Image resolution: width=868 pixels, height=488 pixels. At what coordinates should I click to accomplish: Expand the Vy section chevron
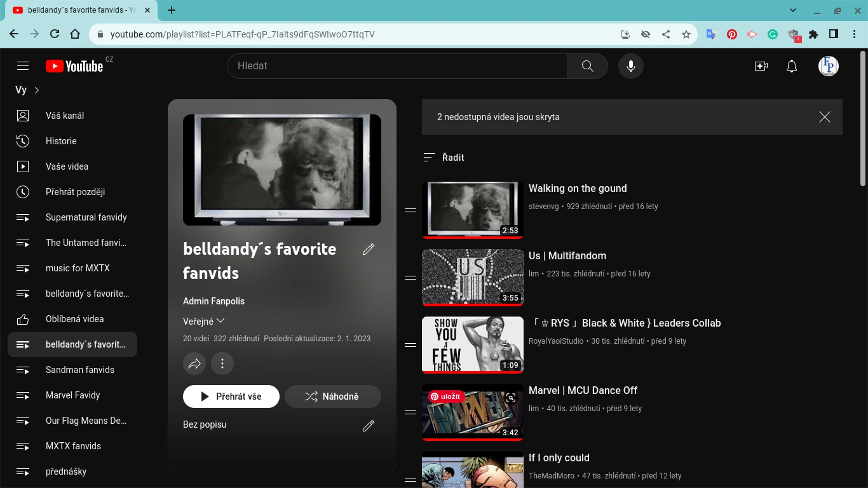click(37, 90)
